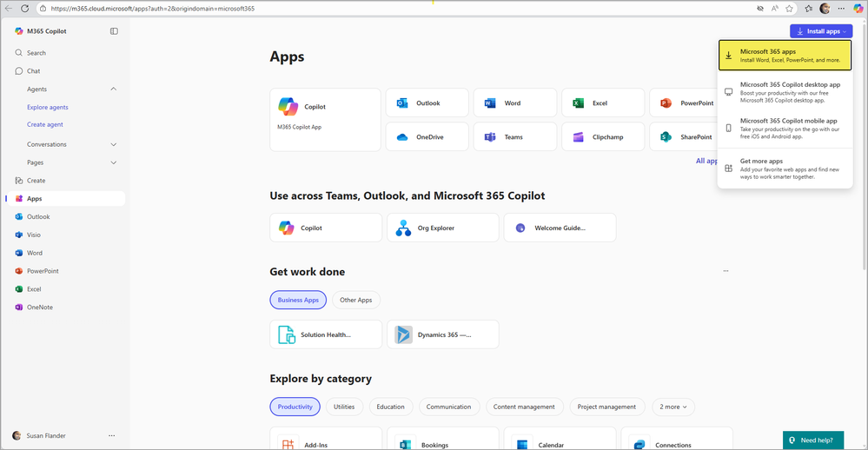Screen dimensions: 868x450
Task: Open Susan Flander account options ellipsis
Action: click(x=112, y=435)
